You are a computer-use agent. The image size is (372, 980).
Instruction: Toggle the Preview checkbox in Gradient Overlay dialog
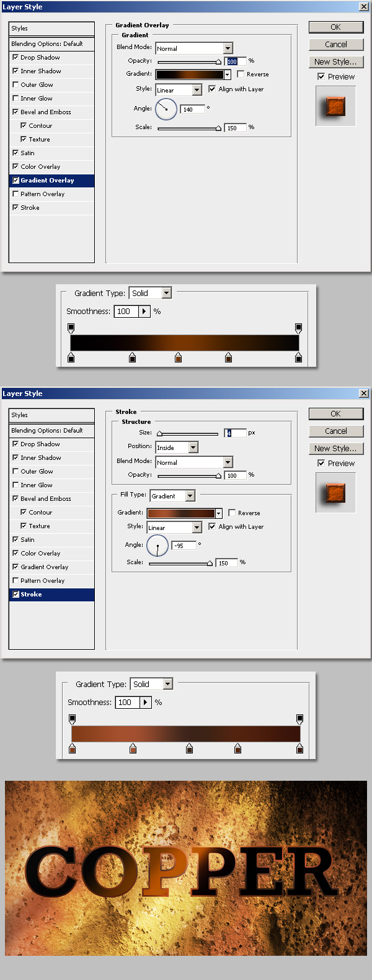click(321, 76)
